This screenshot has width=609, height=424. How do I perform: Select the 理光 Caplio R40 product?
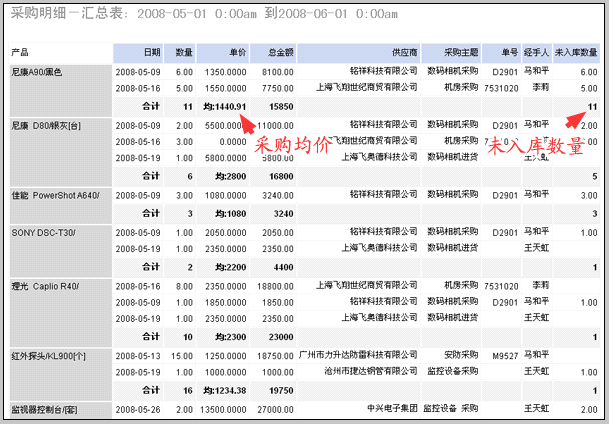(38, 286)
